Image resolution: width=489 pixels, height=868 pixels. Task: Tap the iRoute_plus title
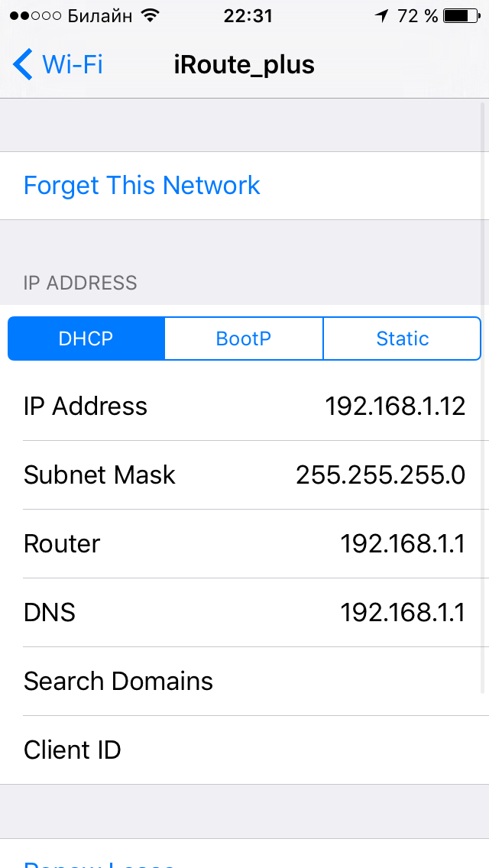(x=244, y=65)
